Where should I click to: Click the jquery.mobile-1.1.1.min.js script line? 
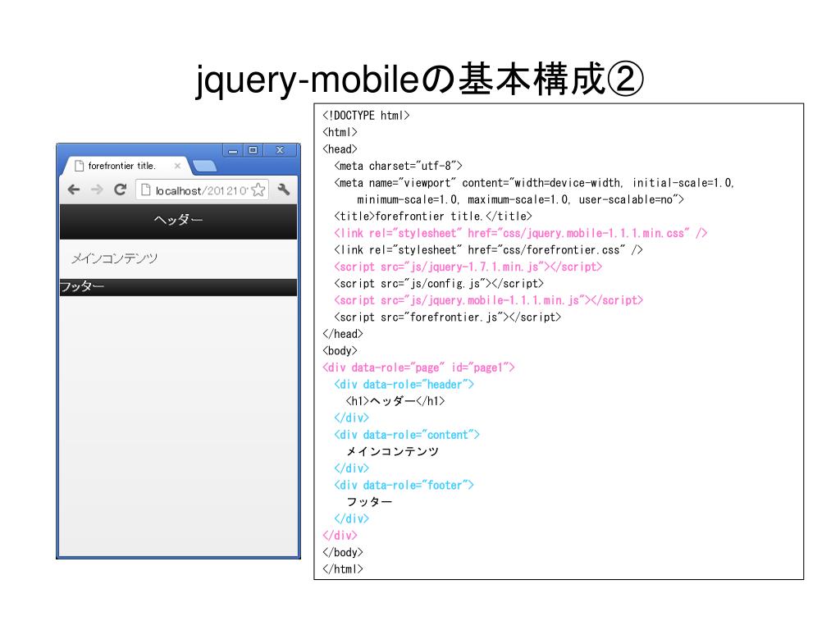point(489,300)
